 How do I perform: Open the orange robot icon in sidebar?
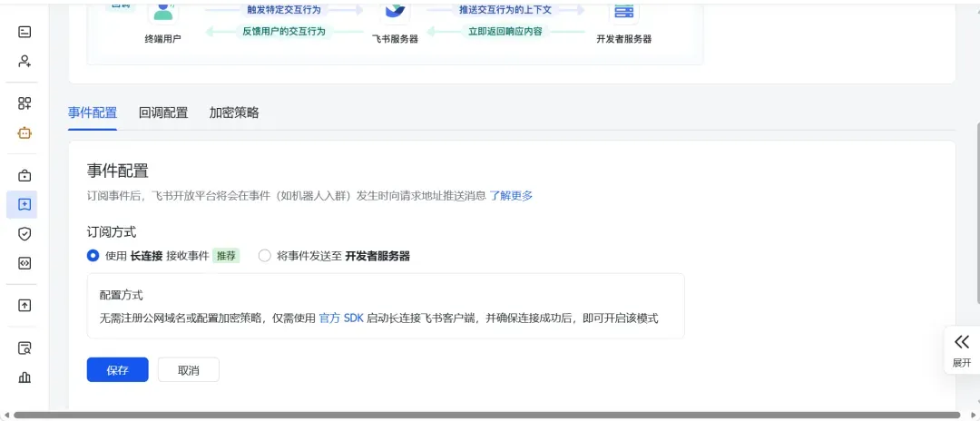click(24, 132)
